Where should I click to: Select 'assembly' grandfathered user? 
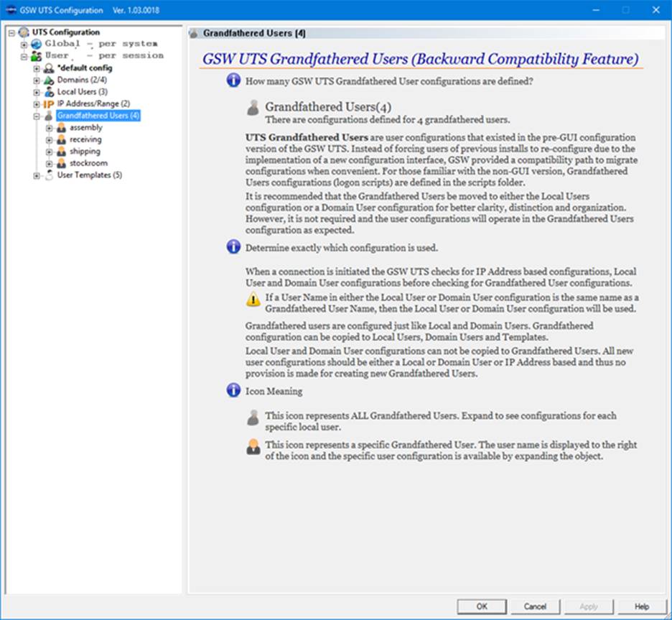point(86,127)
